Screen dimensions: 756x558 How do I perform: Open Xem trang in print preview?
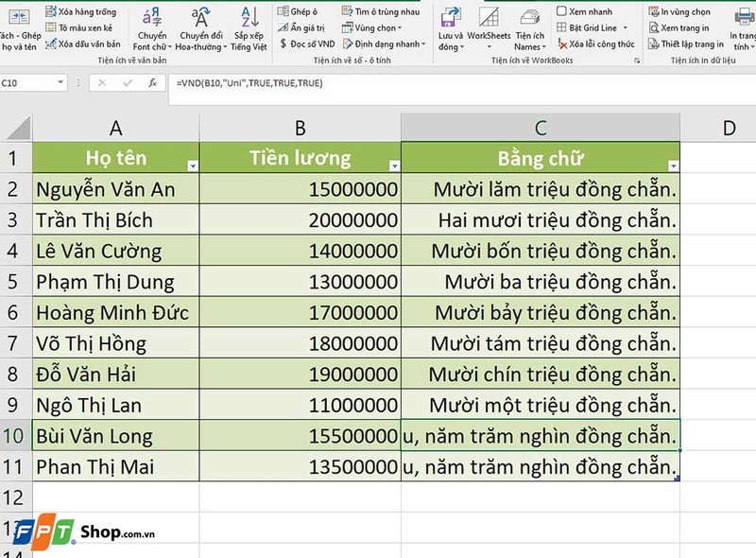687,26
